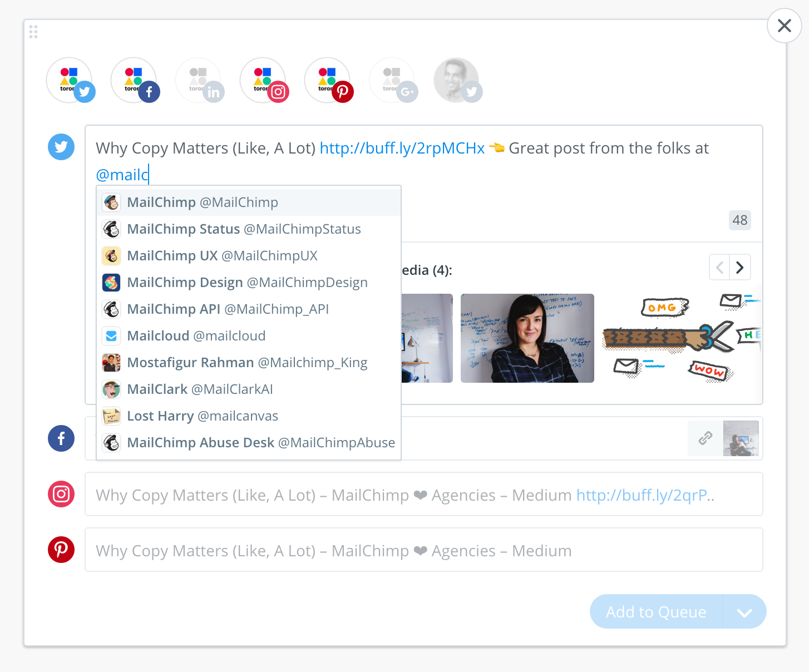
Task: Click into the Pinterest description field
Action: [x=424, y=550]
